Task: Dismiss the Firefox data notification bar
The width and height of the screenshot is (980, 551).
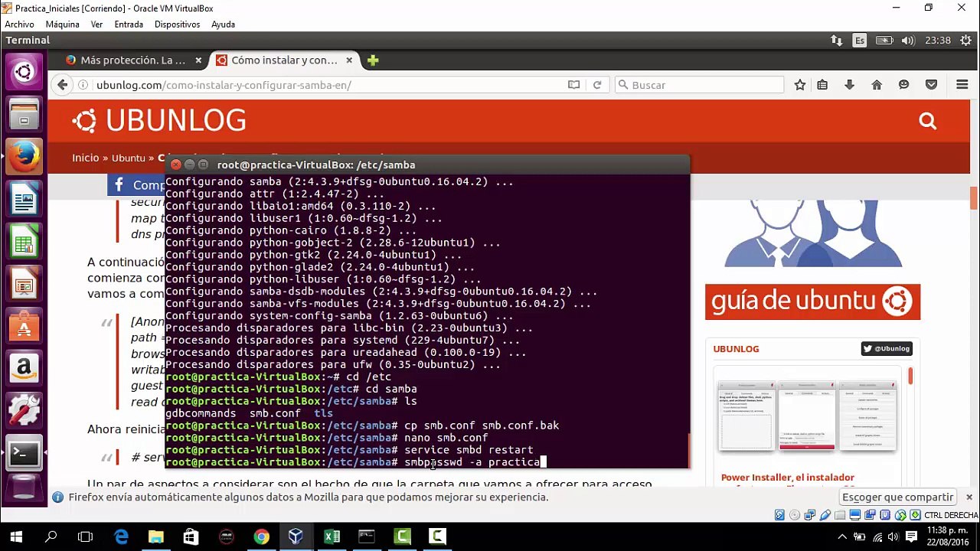Action: point(969,497)
